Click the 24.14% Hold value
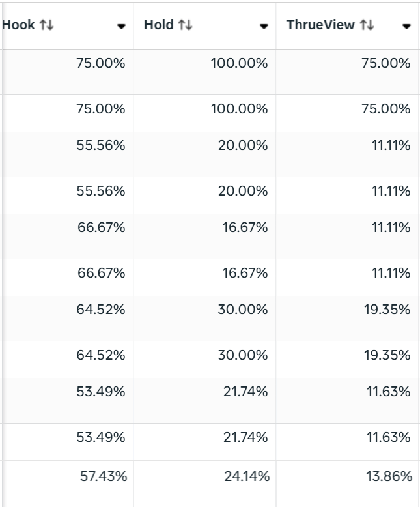 [x=246, y=477]
